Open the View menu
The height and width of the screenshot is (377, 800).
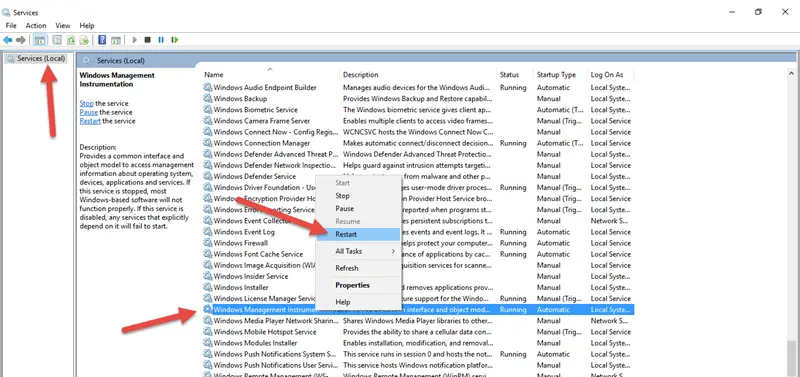click(63, 26)
